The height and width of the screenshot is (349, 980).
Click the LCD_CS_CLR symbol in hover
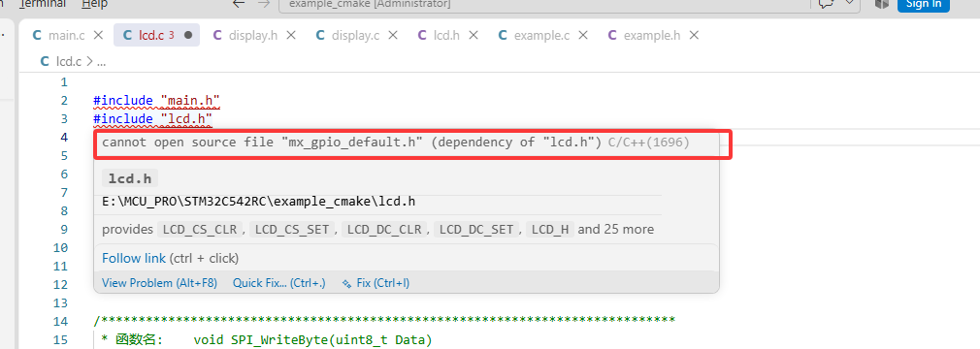click(199, 229)
